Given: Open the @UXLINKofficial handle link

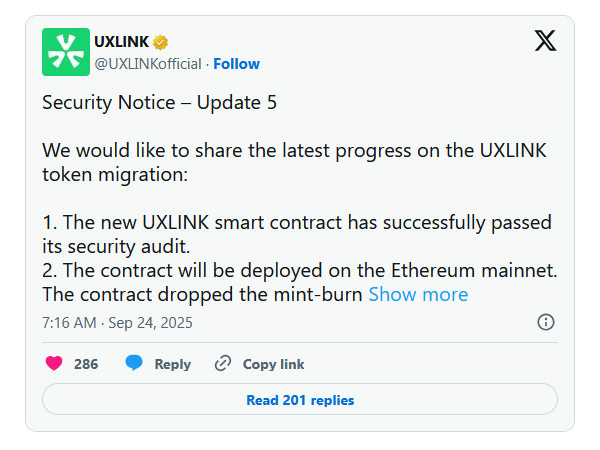Looking at the screenshot, I should tap(148, 64).
